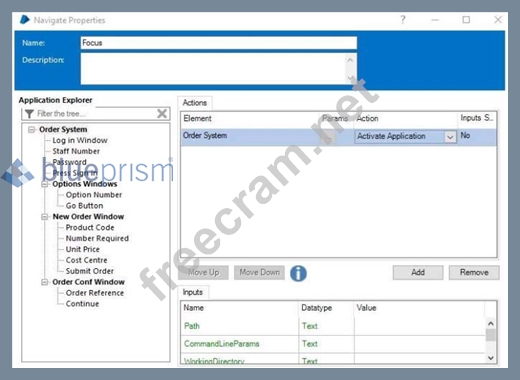Select Password element in the tree

[x=69, y=162]
